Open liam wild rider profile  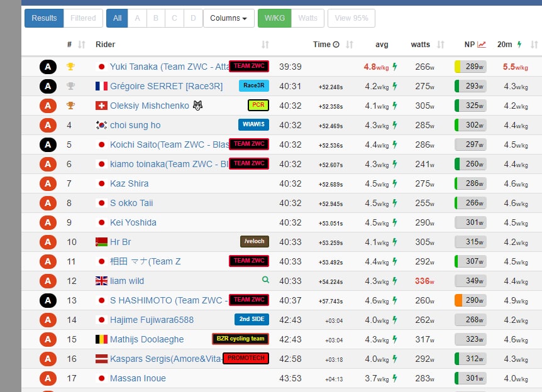[x=127, y=281]
